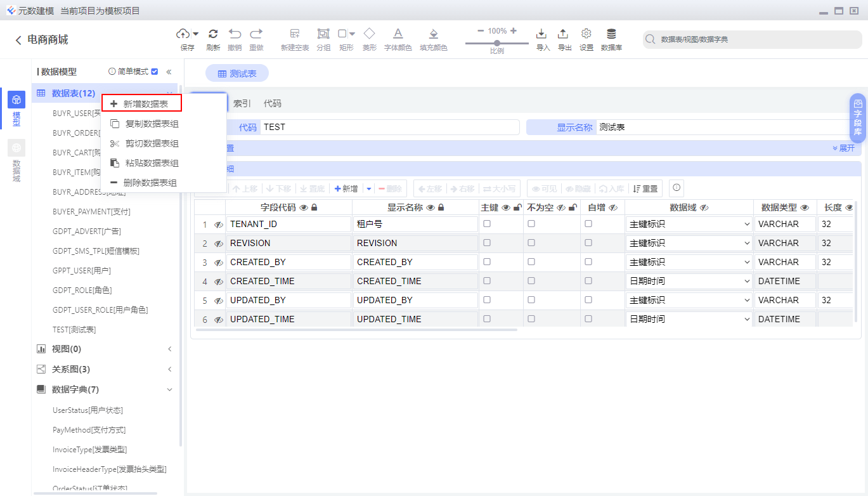Toggle hidden eye in 数据域 header

[x=704, y=207]
